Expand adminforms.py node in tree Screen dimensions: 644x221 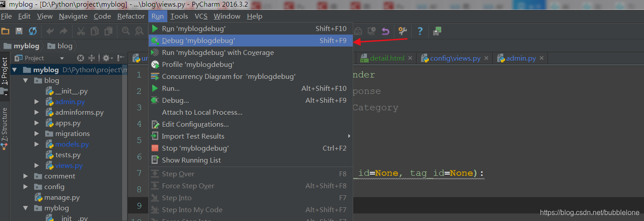[x=37, y=112]
